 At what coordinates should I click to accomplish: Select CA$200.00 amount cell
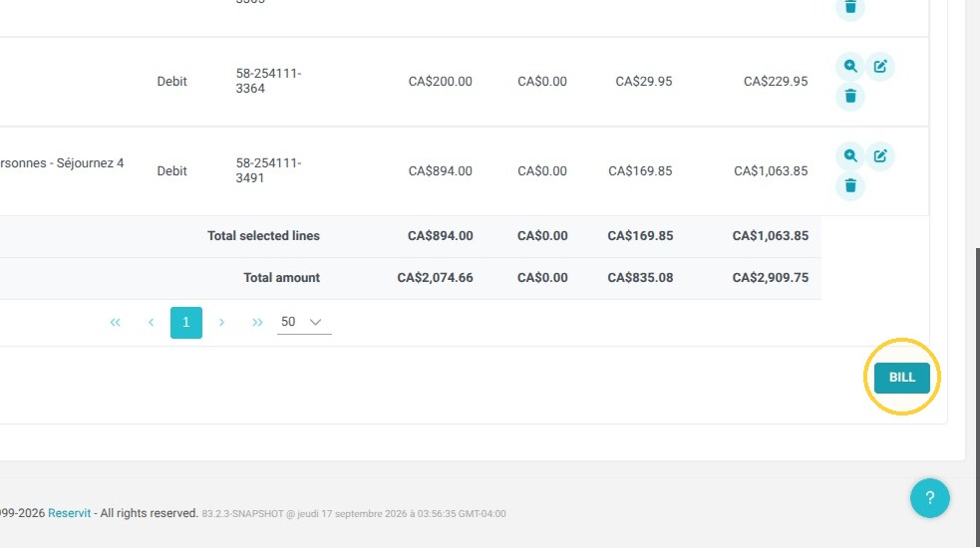440,82
